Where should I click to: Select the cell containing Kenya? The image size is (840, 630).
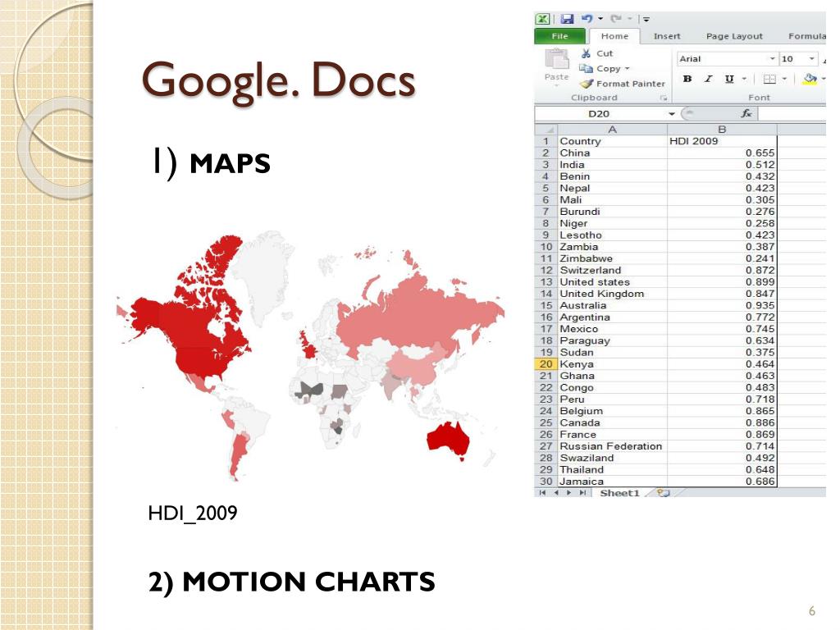pos(612,364)
